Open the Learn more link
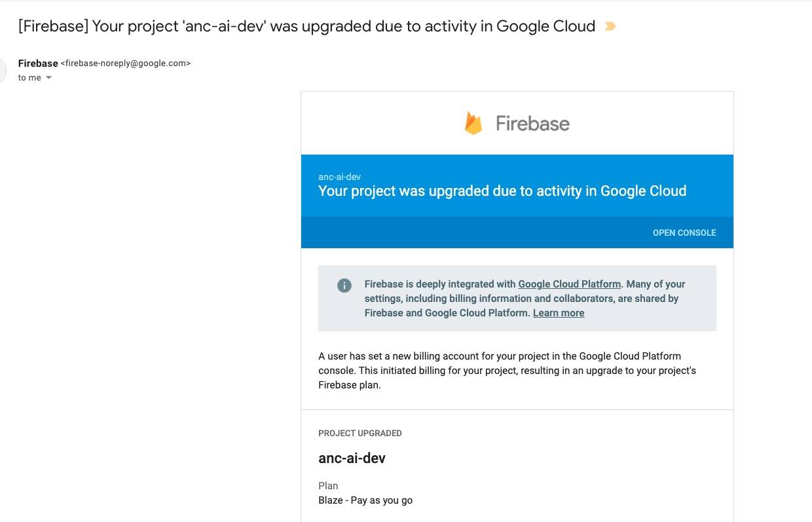Image resolution: width=812 pixels, height=522 pixels. [558, 313]
